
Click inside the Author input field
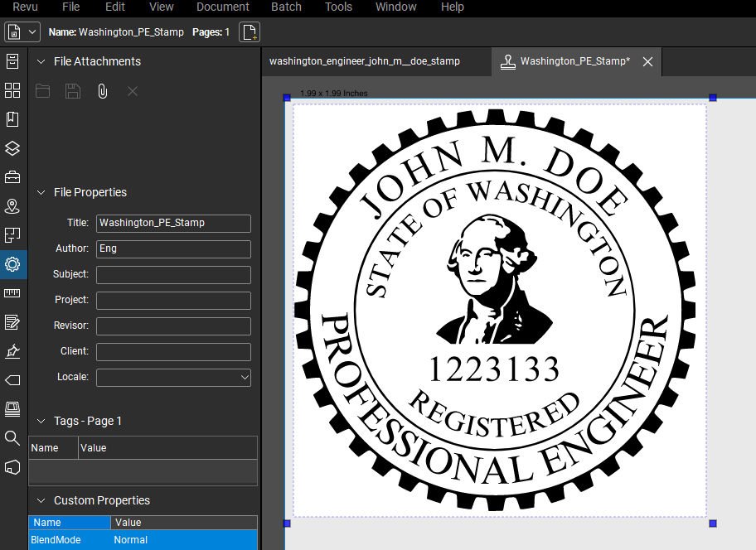(x=172, y=248)
